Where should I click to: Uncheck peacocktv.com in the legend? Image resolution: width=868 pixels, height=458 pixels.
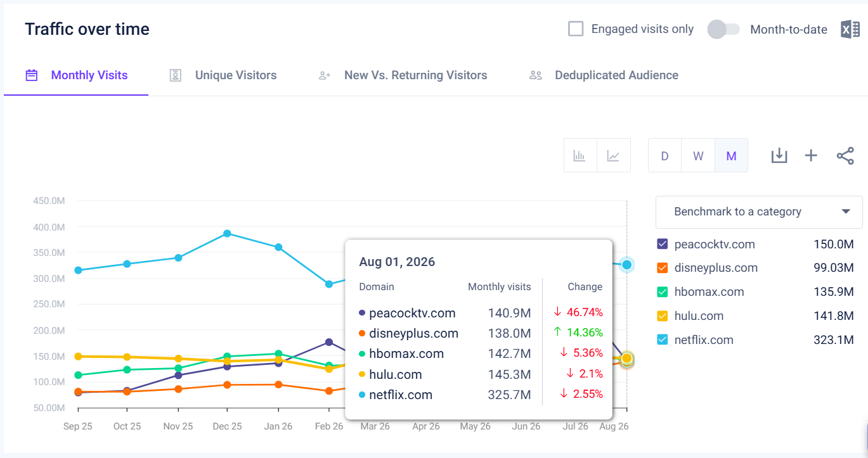tap(663, 244)
